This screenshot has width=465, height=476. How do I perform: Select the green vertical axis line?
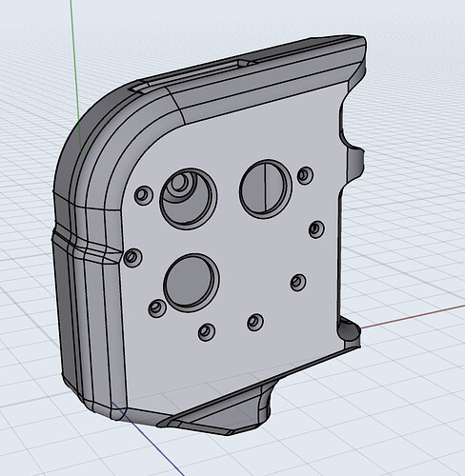click(x=75, y=73)
